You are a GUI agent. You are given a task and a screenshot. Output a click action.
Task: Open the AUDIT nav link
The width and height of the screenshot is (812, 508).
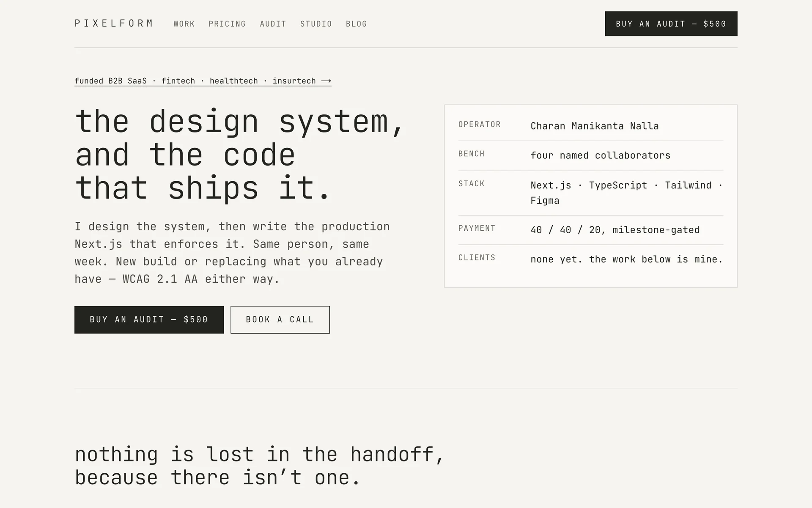pyautogui.click(x=273, y=24)
